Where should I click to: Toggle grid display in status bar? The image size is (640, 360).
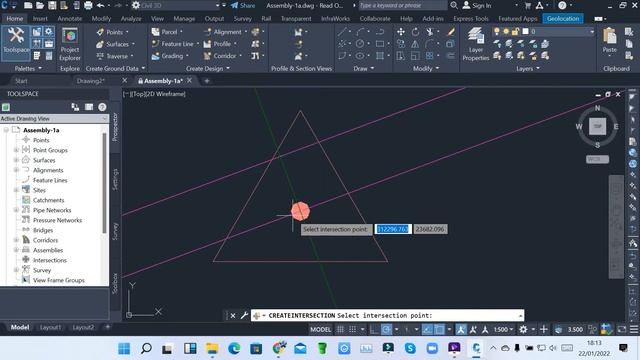point(340,329)
